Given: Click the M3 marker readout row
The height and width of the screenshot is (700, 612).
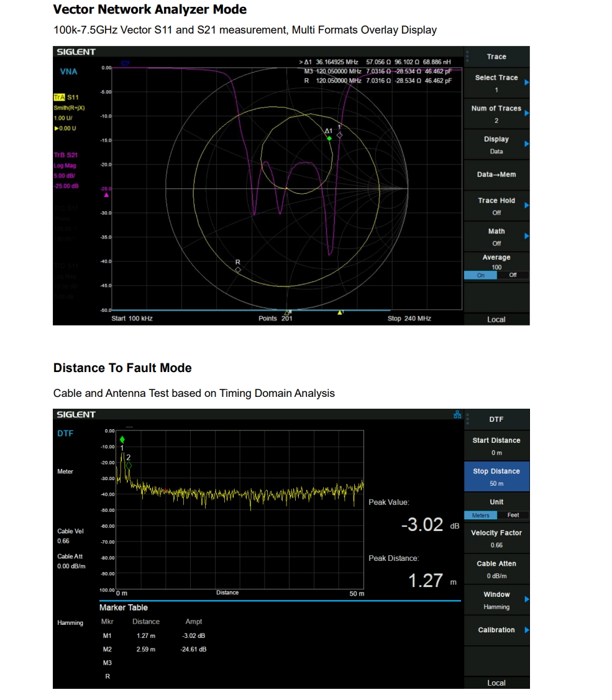Looking at the screenshot, I should 378,71.
